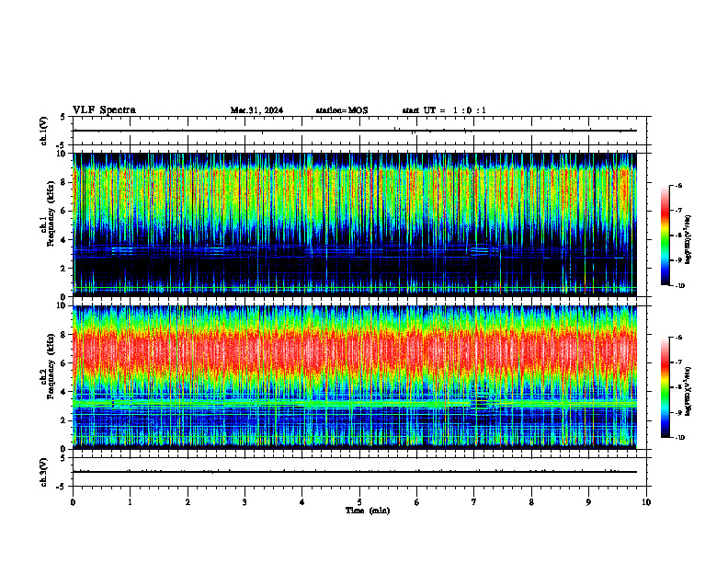Click the 9 tick on the time axis
This screenshot has width=728, height=563.
588,502
